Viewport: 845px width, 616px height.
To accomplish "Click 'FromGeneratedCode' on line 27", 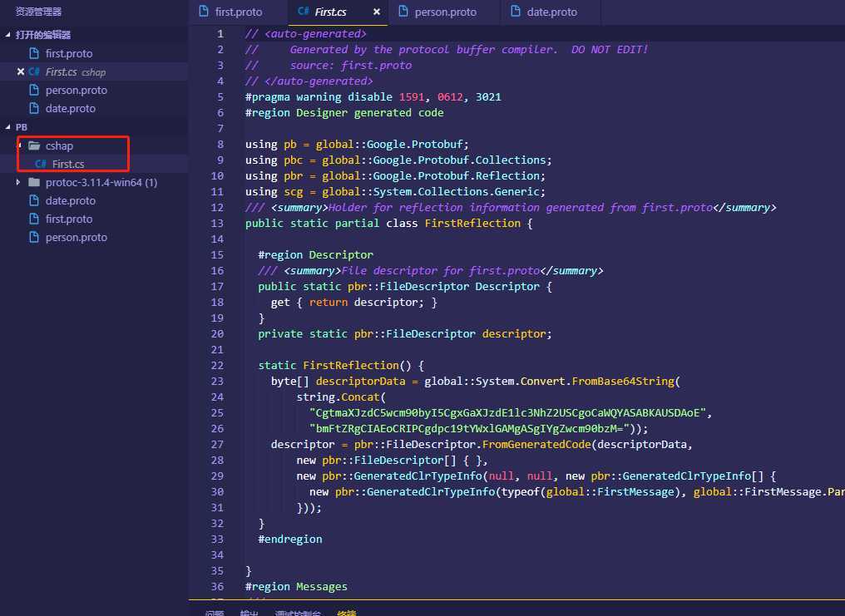I will 536,444.
